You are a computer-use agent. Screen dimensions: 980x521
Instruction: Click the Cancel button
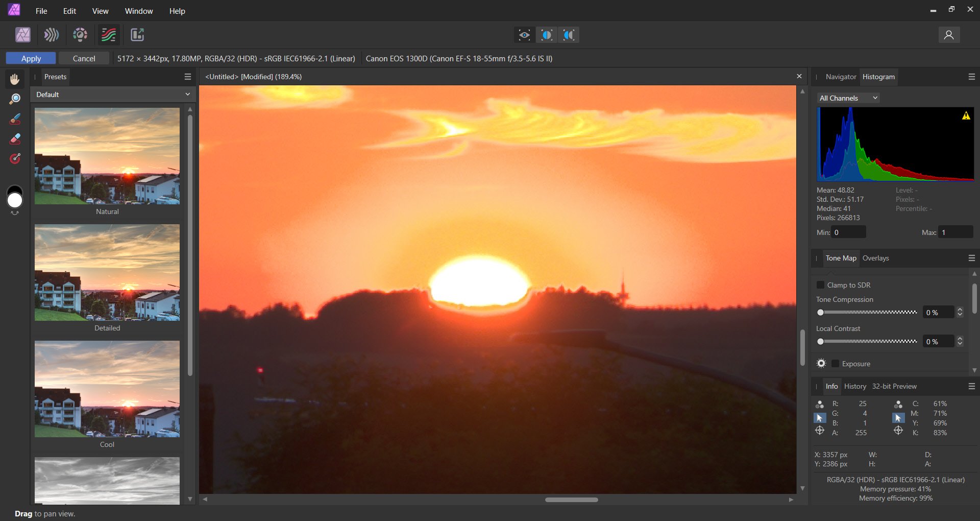click(x=84, y=58)
